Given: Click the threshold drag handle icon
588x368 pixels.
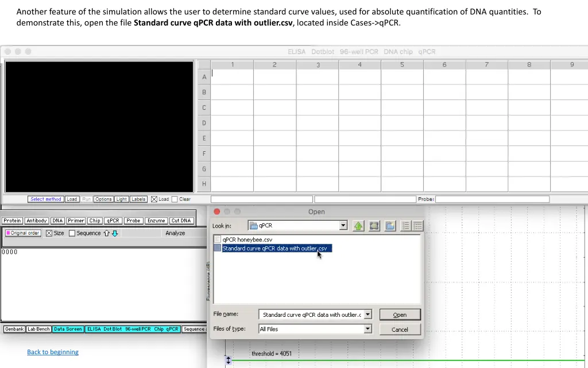Looking at the screenshot, I should 228,360.
